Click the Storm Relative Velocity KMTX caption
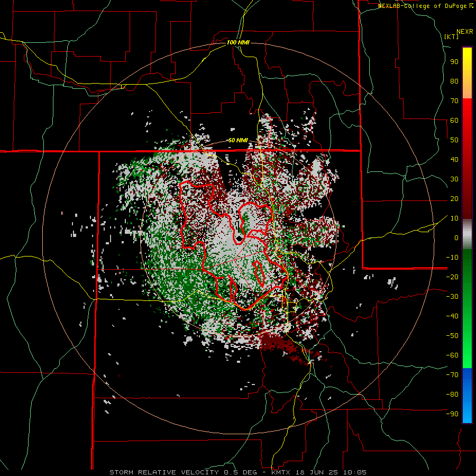Screen dimensions: 476x476 point(238,472)
